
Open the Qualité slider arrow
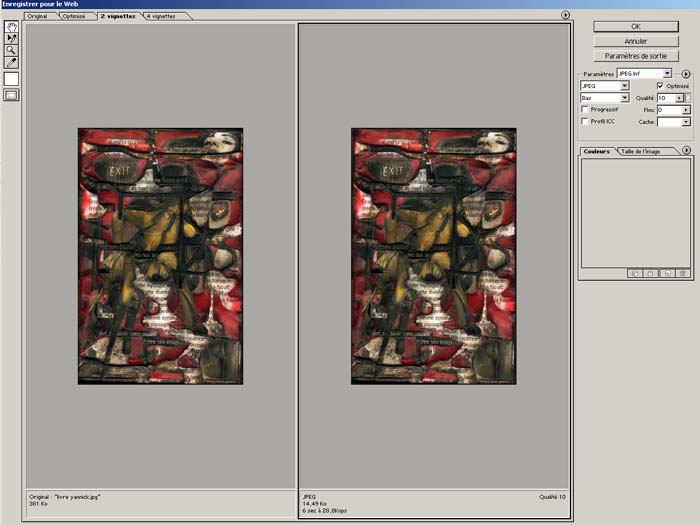click(679, 98)
